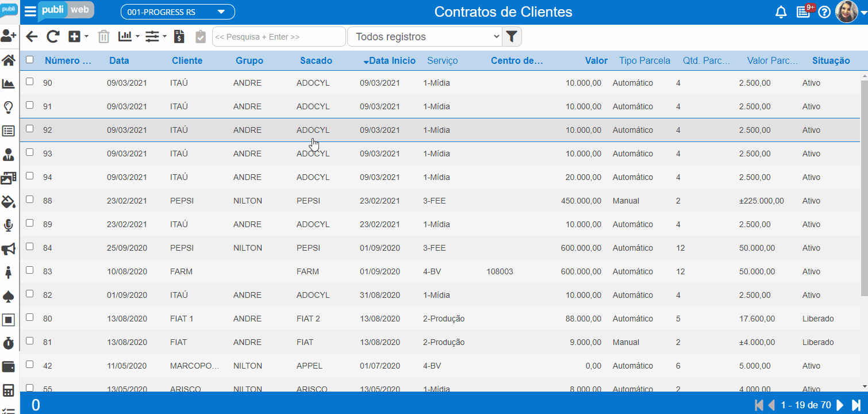Sort by the Cliente column header
This screenshot has width=868, height=414.
point(187,60)
